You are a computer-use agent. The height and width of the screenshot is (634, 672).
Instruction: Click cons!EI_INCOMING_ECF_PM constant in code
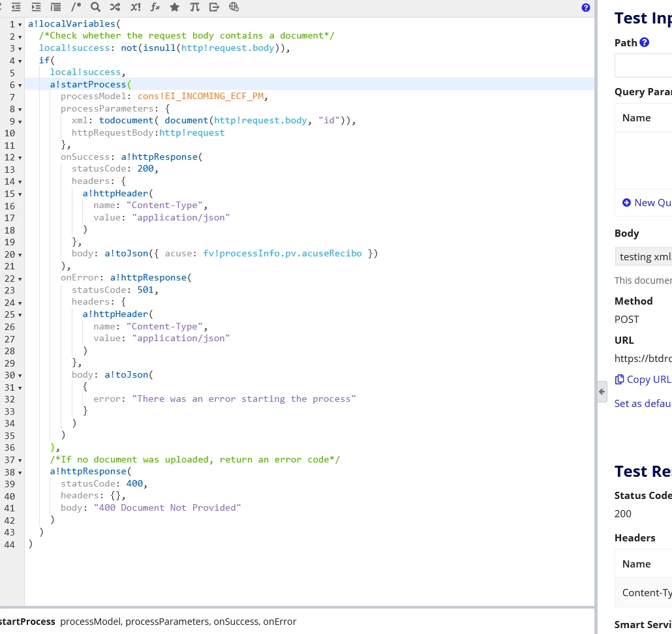point(200,96)
